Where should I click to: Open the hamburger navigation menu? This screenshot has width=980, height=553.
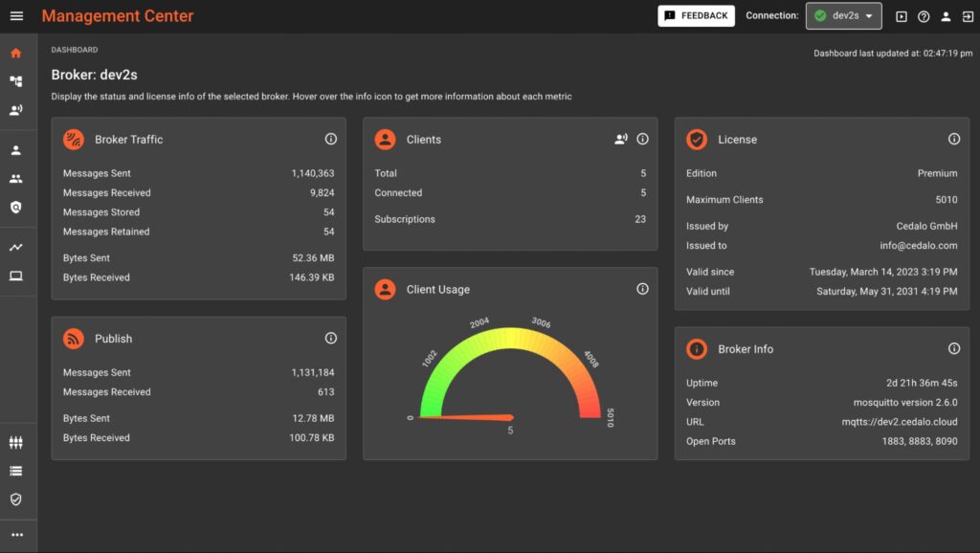(16, 16)
